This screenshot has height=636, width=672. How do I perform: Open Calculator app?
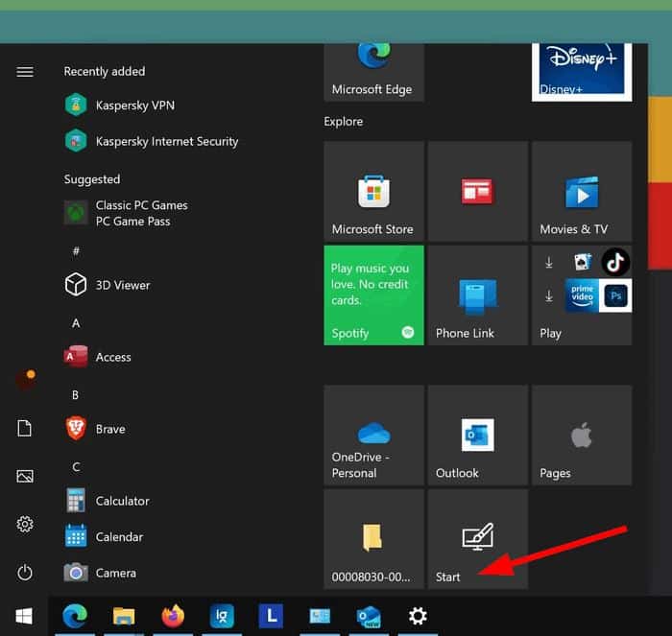108,501
